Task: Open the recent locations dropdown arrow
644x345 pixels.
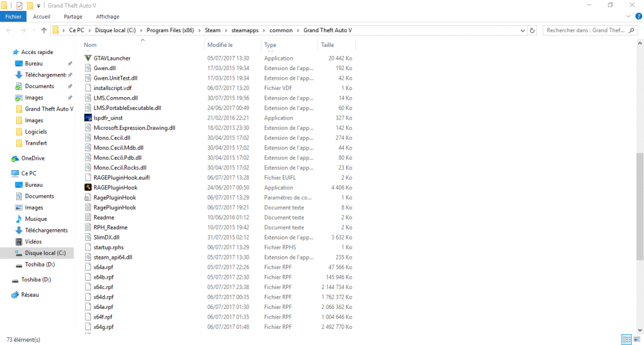Action: pyautogui.click(x=33, y=30)
